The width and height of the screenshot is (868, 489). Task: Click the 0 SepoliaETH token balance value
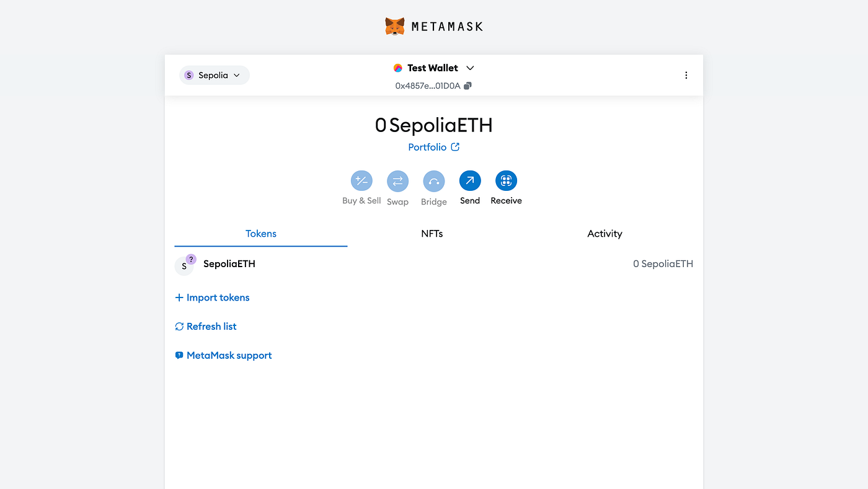[x=663, y=263]
